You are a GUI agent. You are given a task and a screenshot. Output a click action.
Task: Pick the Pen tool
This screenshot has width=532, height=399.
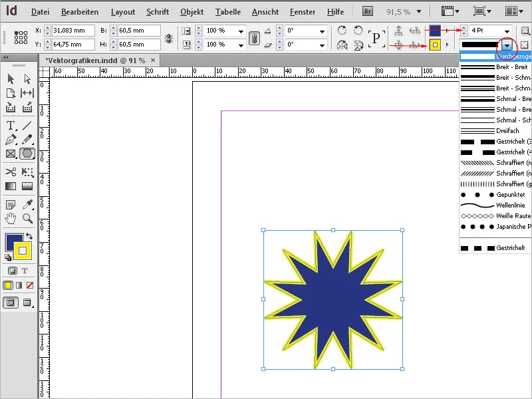coord(11,140)
